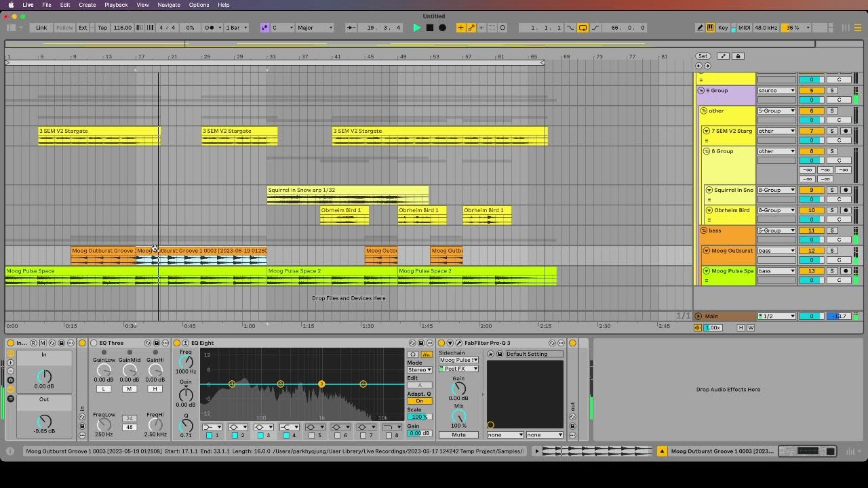Deactivate track 13 using its activator button
This screenshot has width=868, height=488.
coord(811,271)
